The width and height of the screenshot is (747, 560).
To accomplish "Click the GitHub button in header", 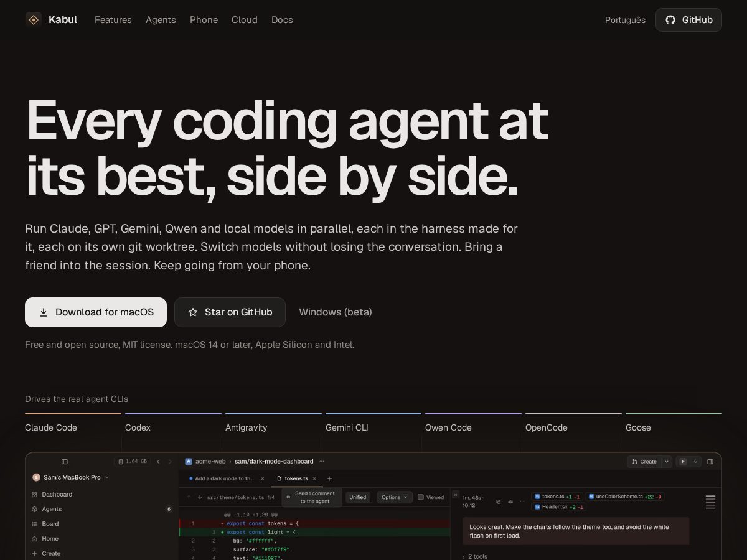I will pyautogui.click(x=688, y=20).
